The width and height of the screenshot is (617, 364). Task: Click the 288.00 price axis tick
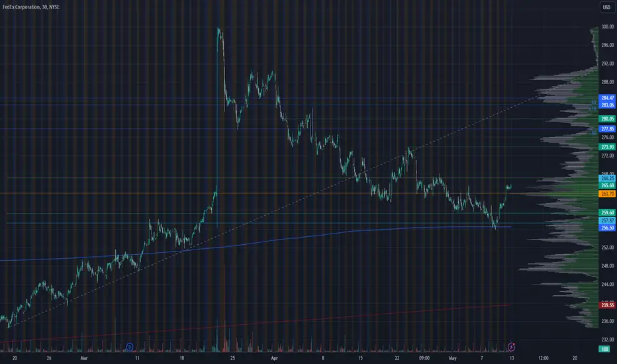[608, 82]
